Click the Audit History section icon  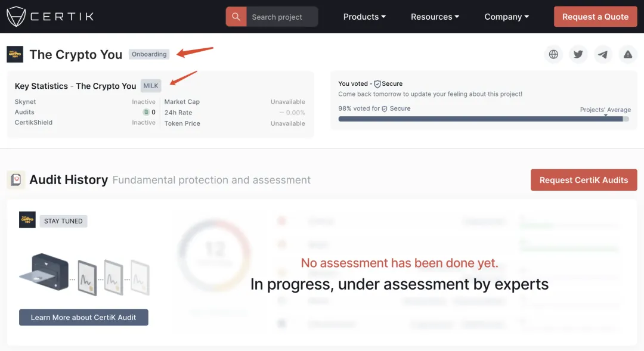(x=16, y=180)
